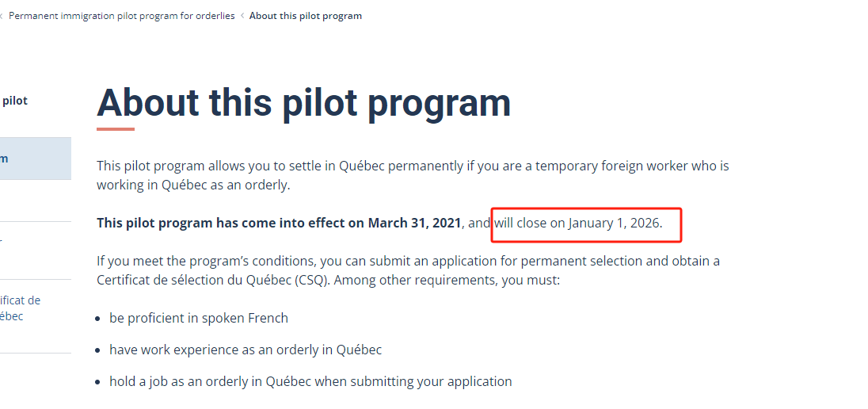Click the chevron at the breadcrumb's far left
Image resolution: width=868 pixels, height=409 pixels.
coord(2,16)
